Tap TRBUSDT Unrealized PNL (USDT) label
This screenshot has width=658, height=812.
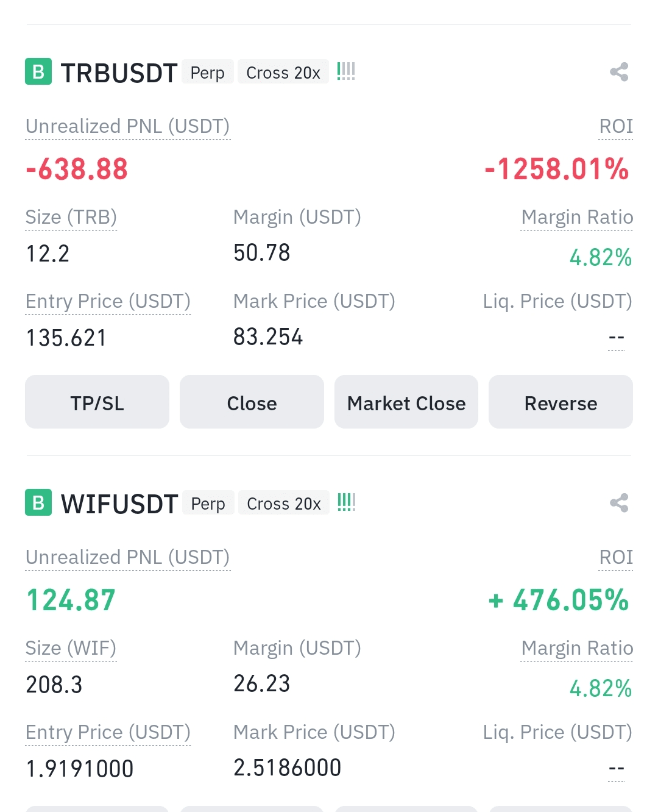pyautogui.click(x=127, y=126)
